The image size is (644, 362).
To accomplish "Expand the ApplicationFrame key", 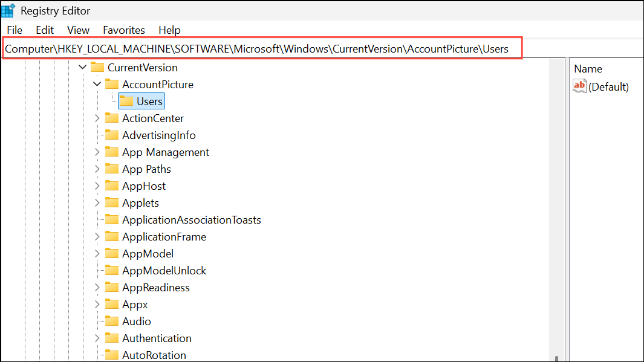I will pyautogui.click(x=97, y=236).
